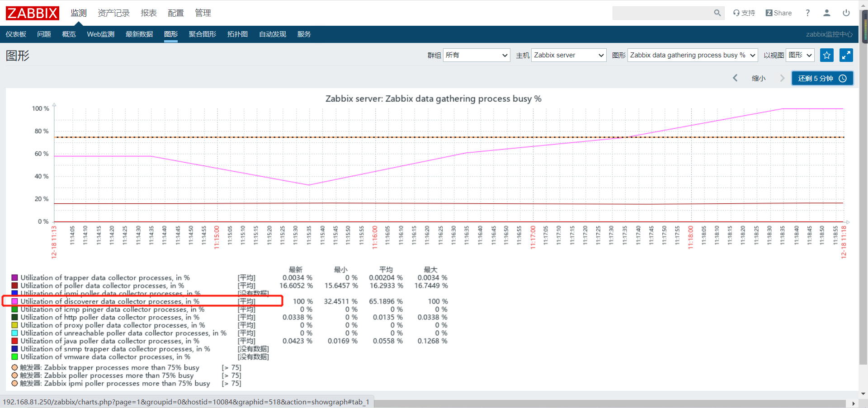Add graph to favorites with star icon
This screenshot has height=408, width=868.
pyautogui.click(x=827, y=55)
